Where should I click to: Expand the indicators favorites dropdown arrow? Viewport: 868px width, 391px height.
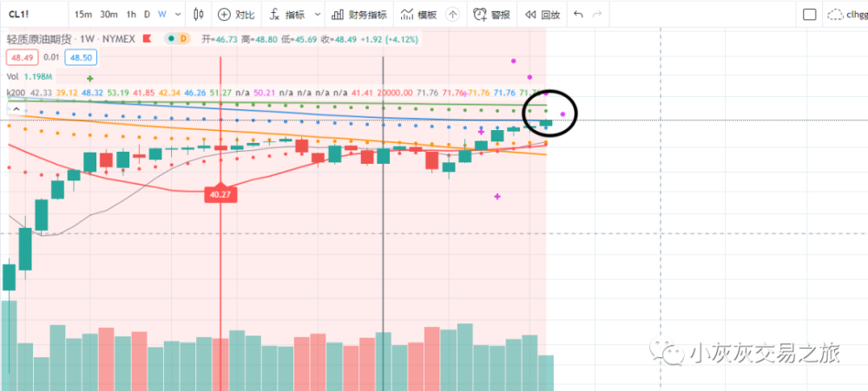pos(317,15)
